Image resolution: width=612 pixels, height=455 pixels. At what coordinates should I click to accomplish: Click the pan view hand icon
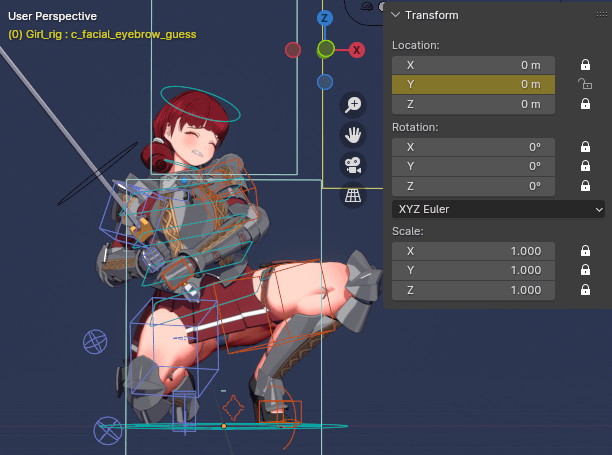point(353,135)
